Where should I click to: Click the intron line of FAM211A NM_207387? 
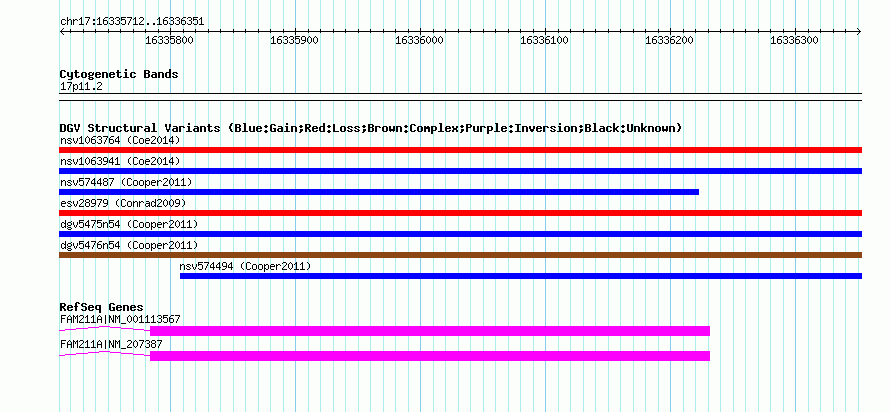pyautogui.click(x=104, y=353)
